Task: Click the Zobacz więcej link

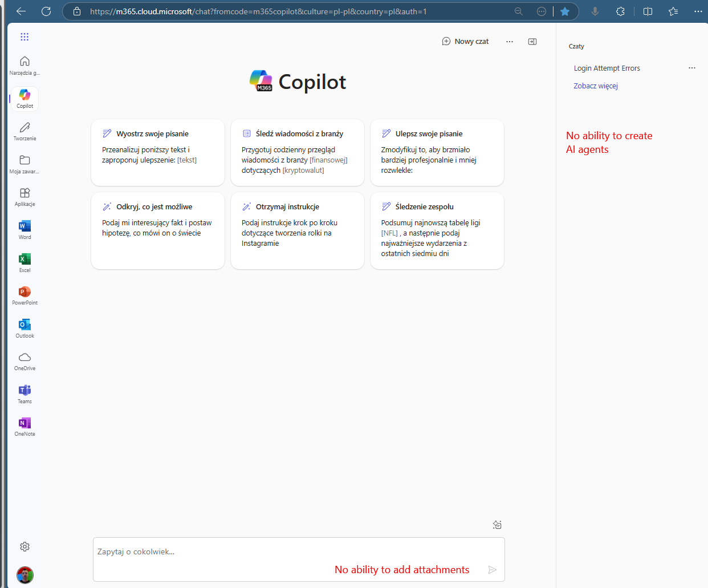Action: pos(595,86)
